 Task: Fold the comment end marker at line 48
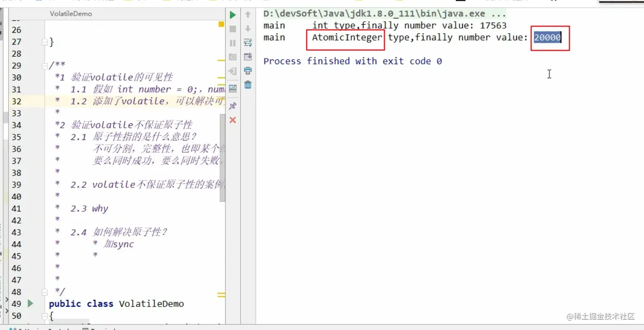pos(44,292)
